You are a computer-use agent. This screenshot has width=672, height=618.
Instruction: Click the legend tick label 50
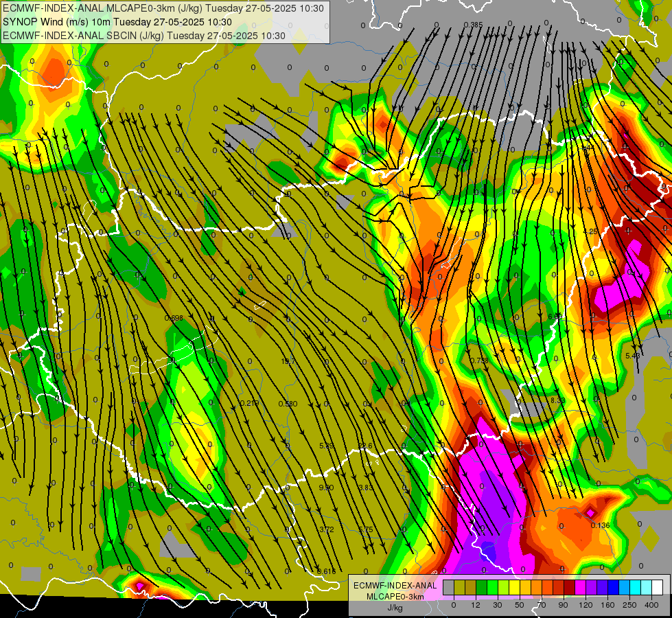click(x=520, y=605)
